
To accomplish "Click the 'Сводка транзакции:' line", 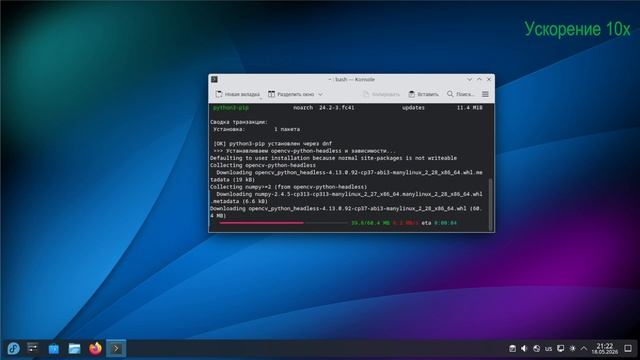I will (x=239, y=122).
